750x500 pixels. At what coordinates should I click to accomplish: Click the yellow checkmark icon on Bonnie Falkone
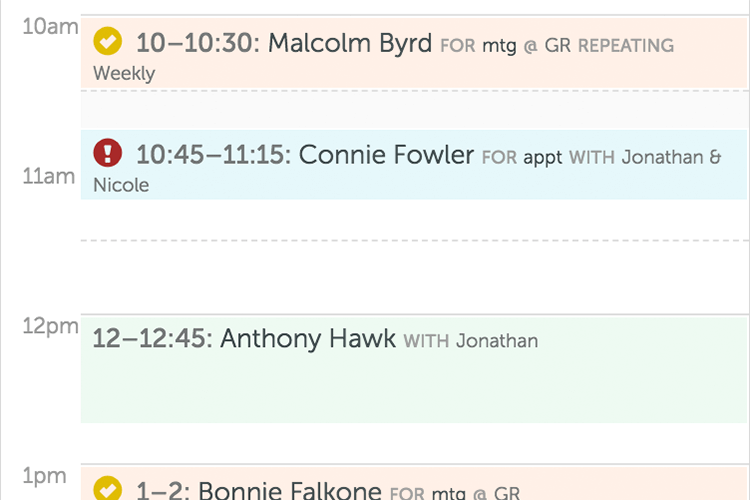[107, 489]
